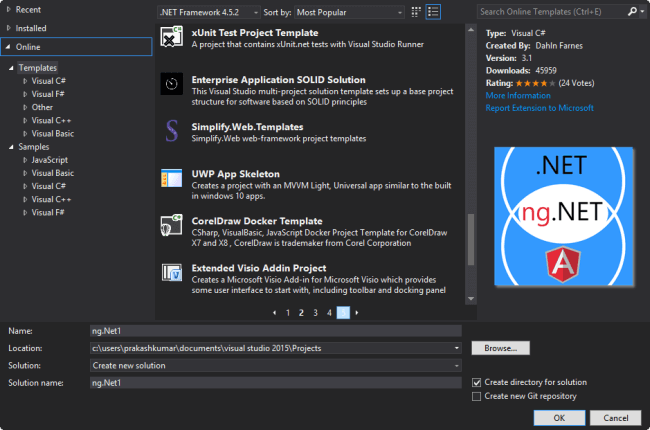Click the search magnifier icon
650x430 pixels.
[632, 12]
